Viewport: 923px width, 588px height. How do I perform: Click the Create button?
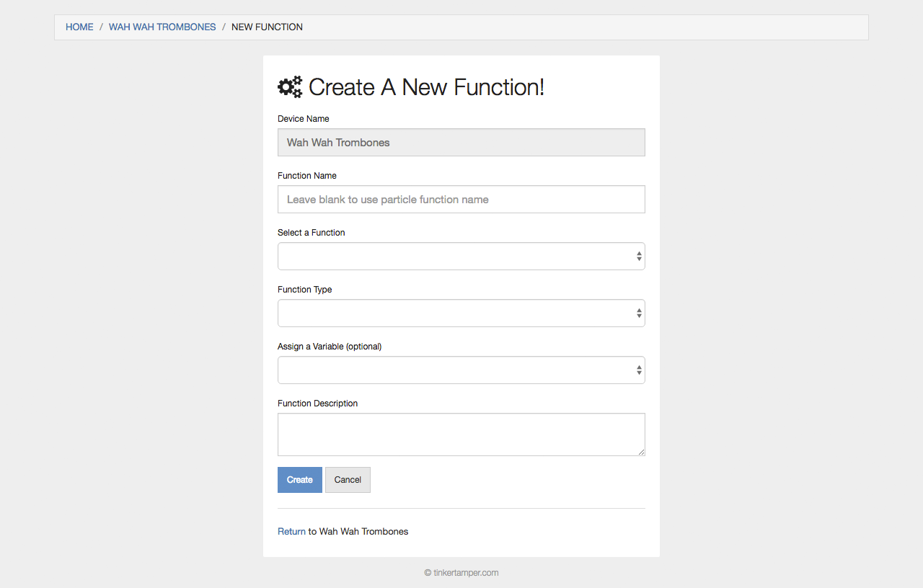pyautogui.click(x=300, y=480)
